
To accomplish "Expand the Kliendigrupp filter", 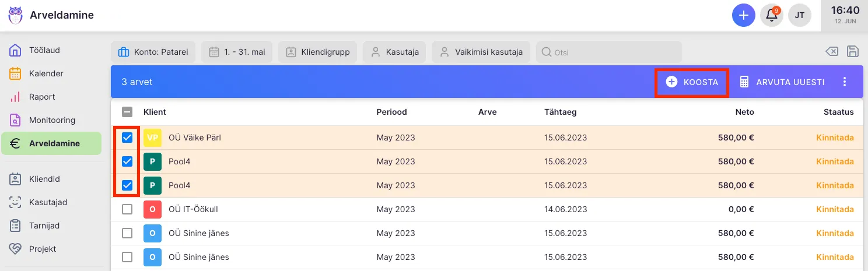I will pyautogui.click(x=318, y=52).
